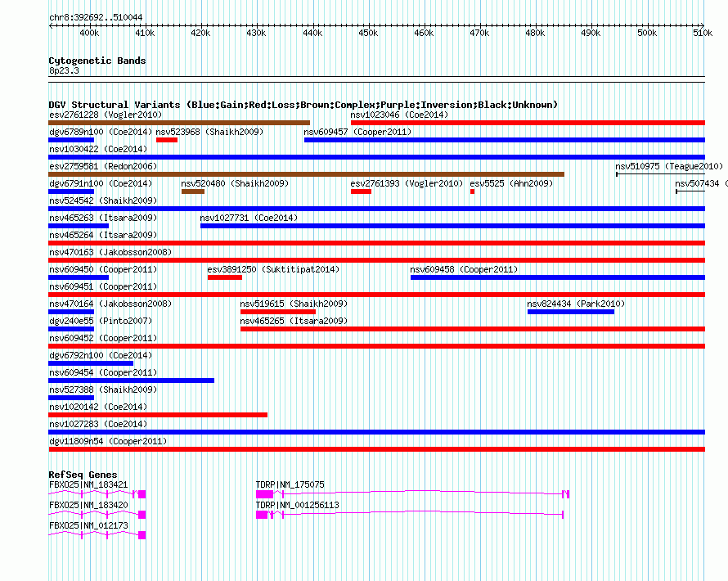Select nsv470164 (Jakobsson2008) label

pos(110,304)
